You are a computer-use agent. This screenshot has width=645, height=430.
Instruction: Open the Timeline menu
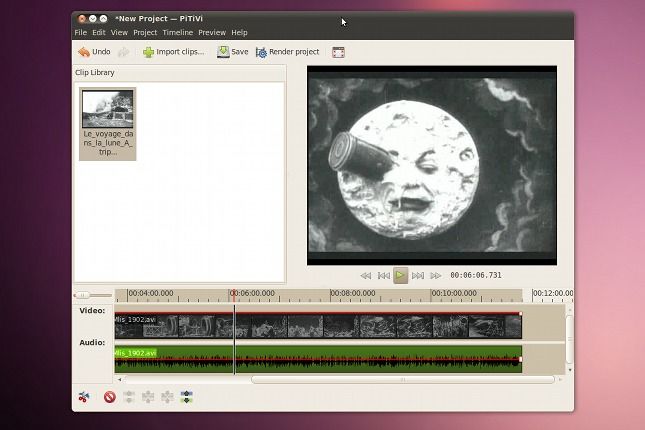point(178,32)
